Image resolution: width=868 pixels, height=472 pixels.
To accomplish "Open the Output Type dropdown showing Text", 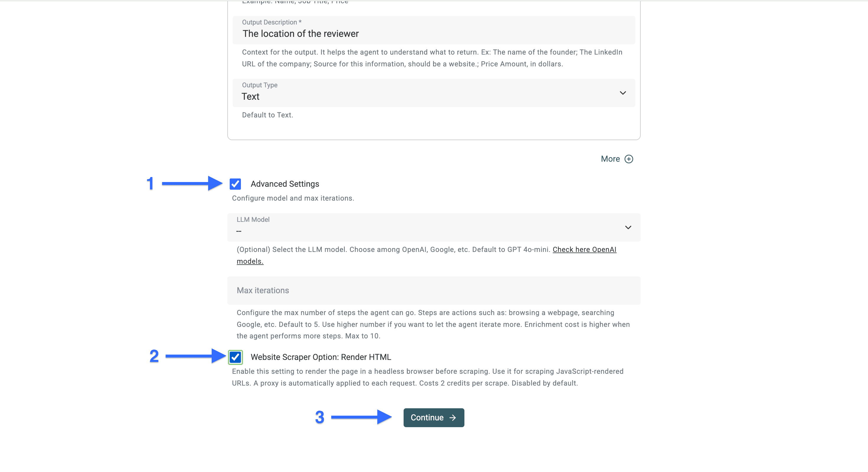I will point(433,93).
